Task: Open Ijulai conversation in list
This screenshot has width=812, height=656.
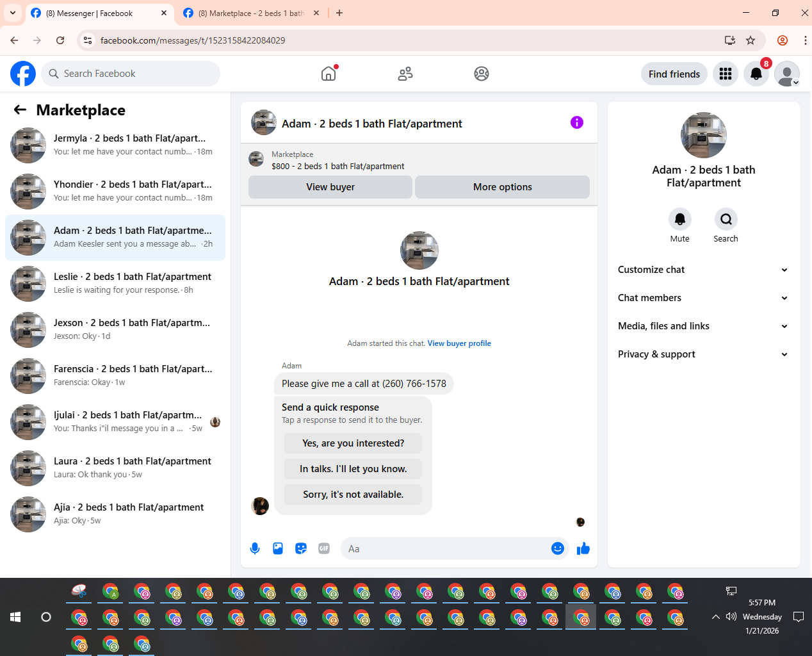Action: (x=115, y=422)
